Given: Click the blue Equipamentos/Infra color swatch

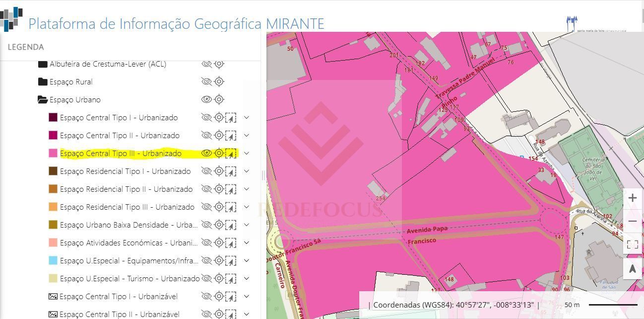Looking at the screenshot, I should coord(53,261).
